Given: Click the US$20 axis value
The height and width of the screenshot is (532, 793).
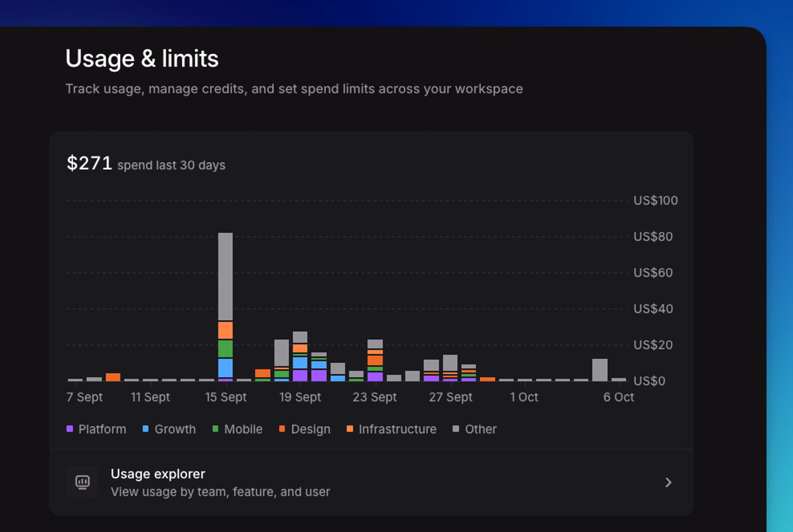Looking at the screenshot, I should 653,345.
